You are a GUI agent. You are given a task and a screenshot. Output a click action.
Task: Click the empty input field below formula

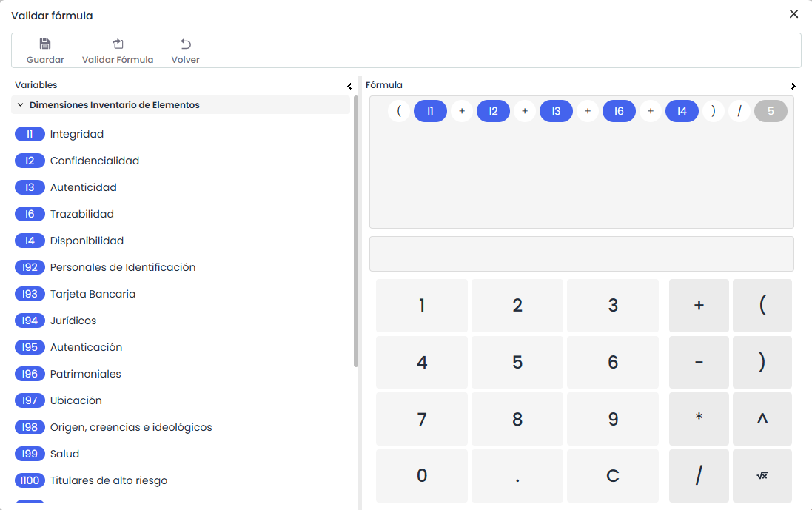pos(581,254)
